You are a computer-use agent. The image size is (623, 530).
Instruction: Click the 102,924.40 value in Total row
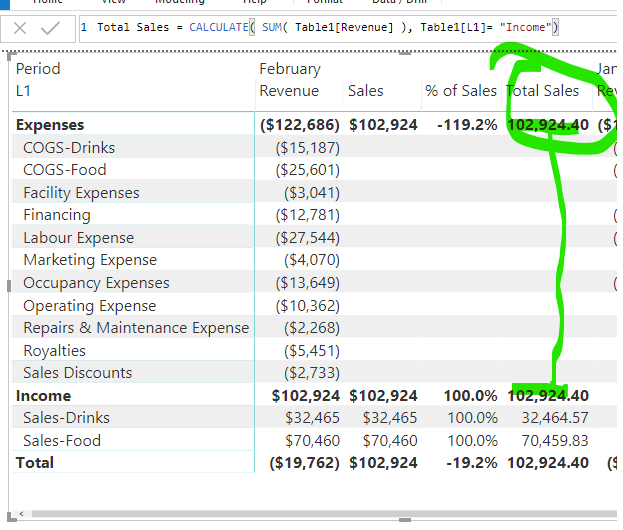coord(548,463)
